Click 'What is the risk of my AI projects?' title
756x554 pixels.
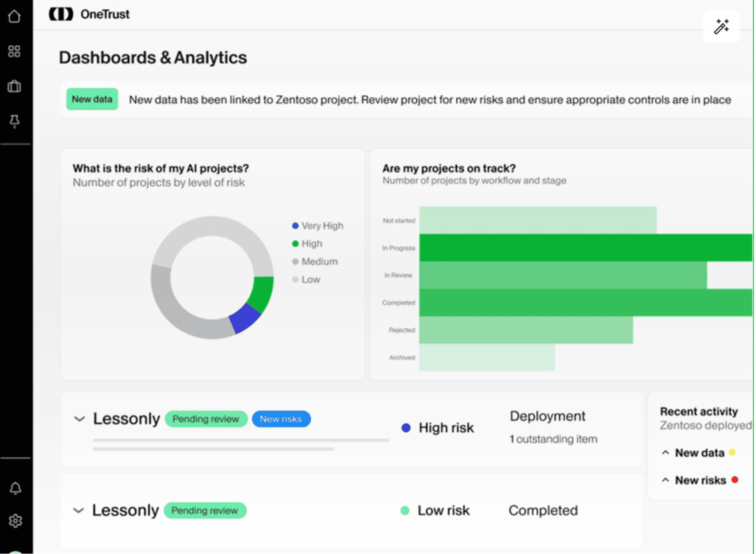tap(161, 169)
